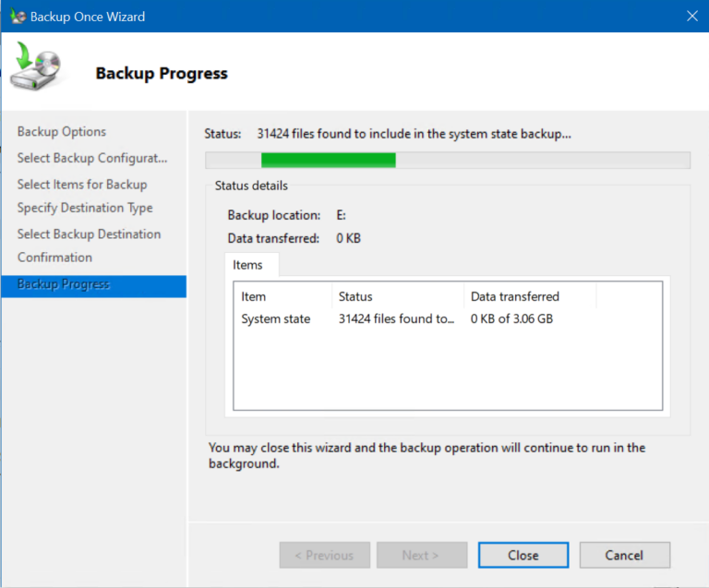
Task: Select the highlighted Backup Progress step
Action: tap(94, 286)
